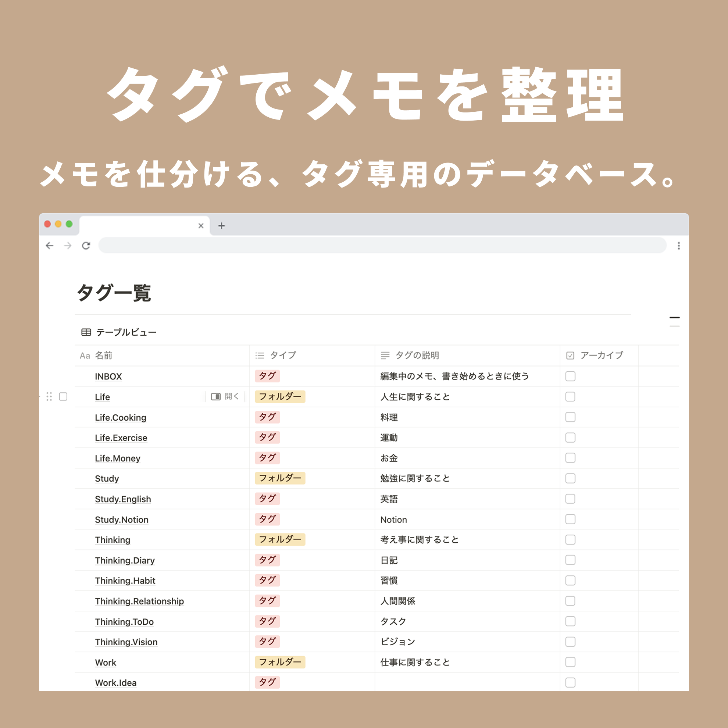The height and width of the screenshot is (728, 728).
Task: Open a new browser tab with plus
Action: point(222,226)
